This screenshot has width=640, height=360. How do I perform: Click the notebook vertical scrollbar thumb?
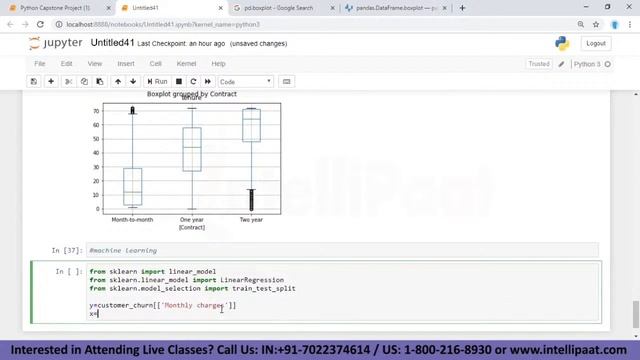(636, 314)
